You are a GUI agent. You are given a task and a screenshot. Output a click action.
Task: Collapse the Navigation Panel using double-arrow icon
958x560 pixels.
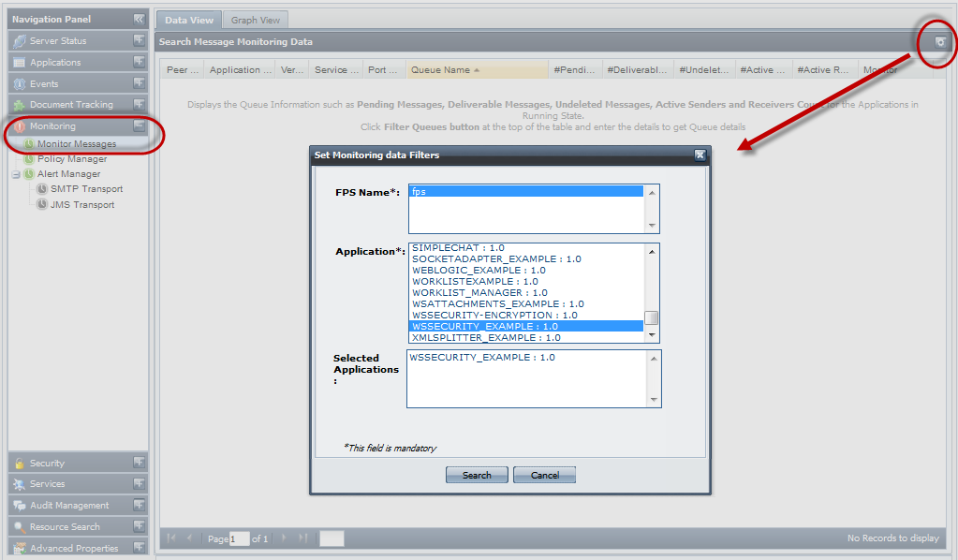[139, 19]
